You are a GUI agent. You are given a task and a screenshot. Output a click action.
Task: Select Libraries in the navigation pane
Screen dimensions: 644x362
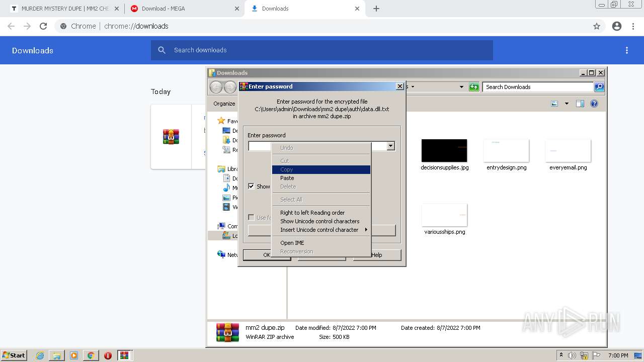tap(227, 169)
